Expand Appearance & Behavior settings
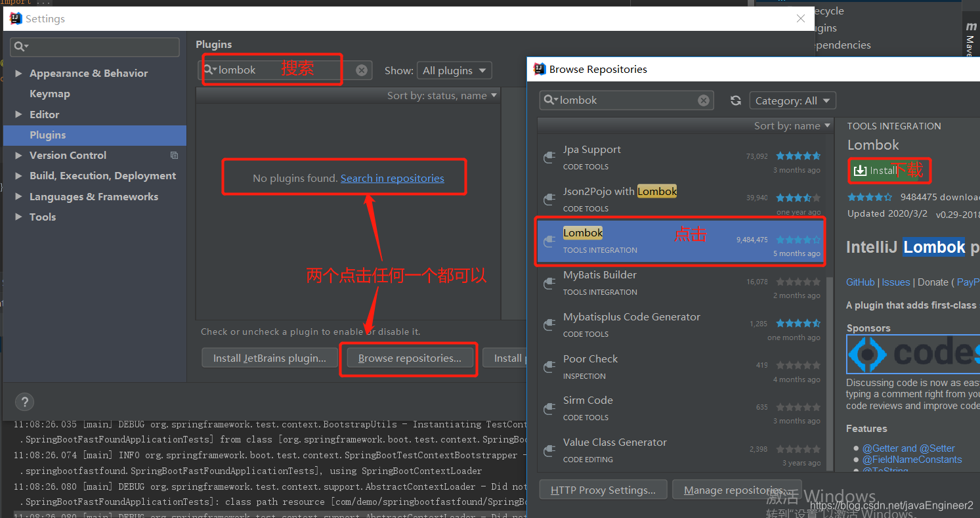This screenshot has height=518, width=980. click(18, 74)
